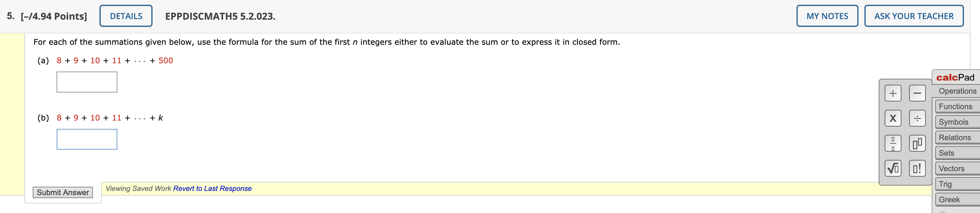Insert an exponent using the superscript icon
Viewport: 980px width, 213px height.
[x=917, y=143]
